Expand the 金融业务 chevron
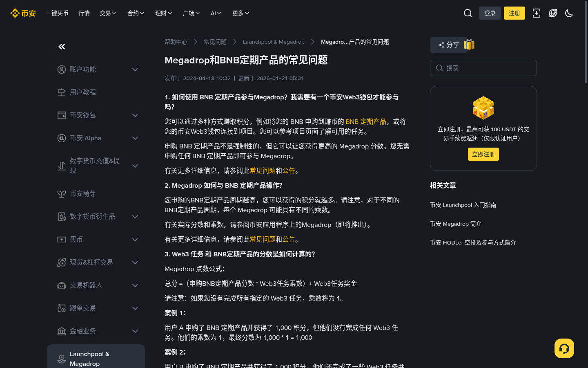The image size is (588, 368). (135, 331)
